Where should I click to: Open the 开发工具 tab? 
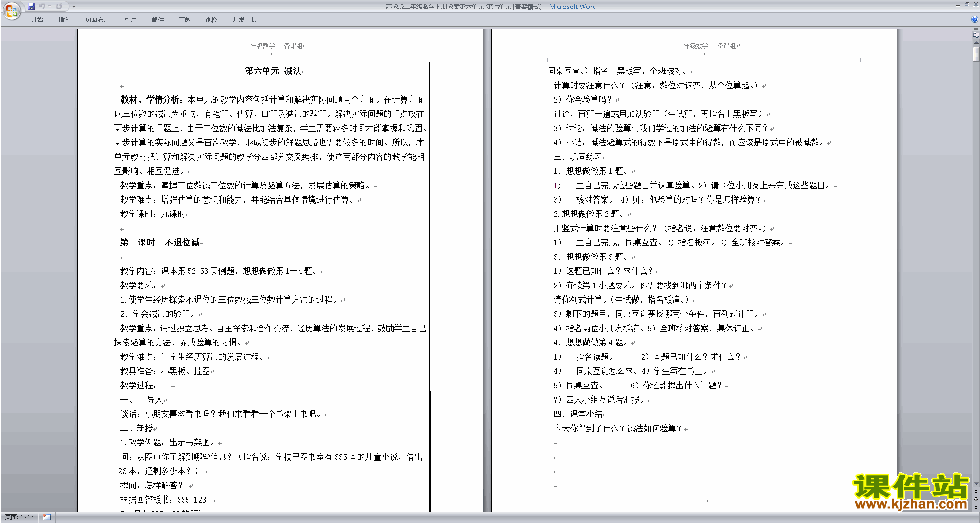245,20
